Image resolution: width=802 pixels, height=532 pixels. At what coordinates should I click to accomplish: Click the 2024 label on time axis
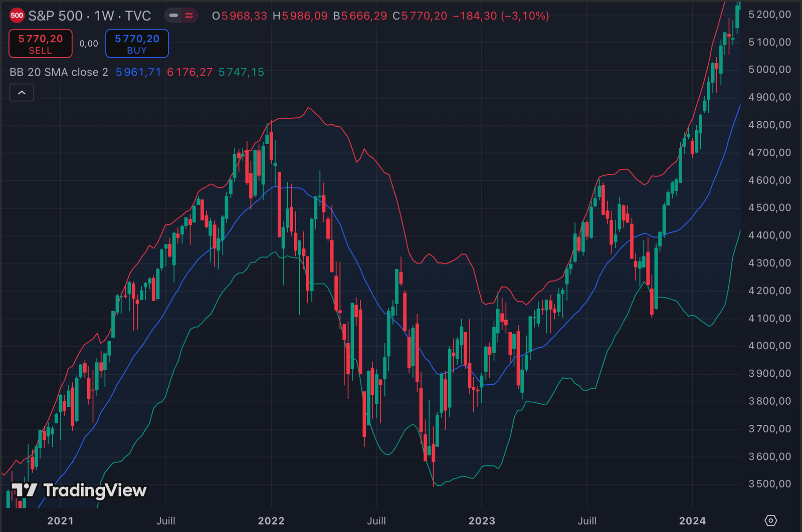click(x=692, y=521)
